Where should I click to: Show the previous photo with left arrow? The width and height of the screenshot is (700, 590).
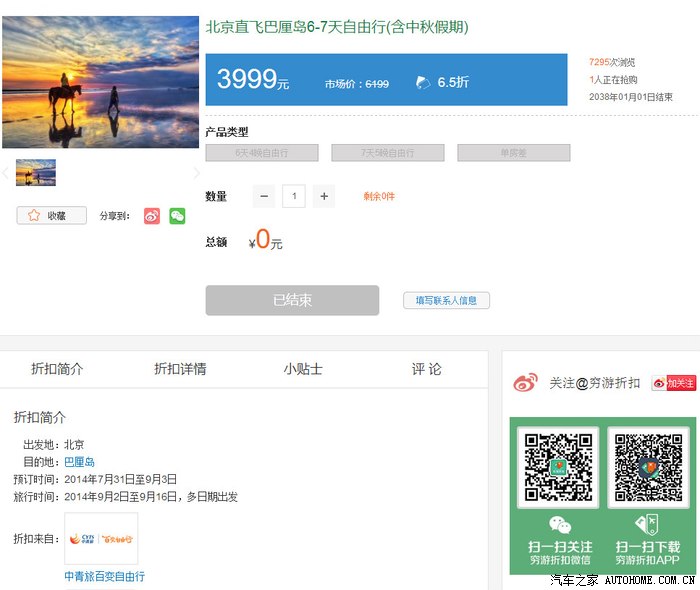pos(5,173)
